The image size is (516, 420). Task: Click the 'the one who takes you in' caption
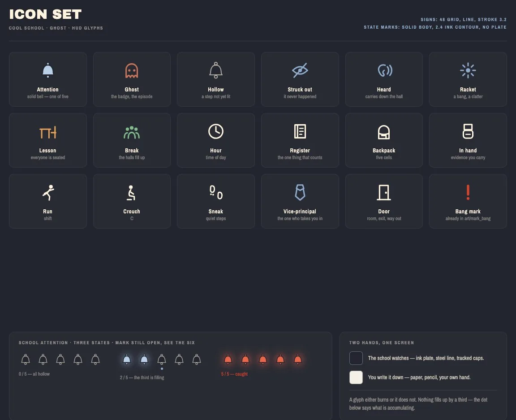click(300, 218)
